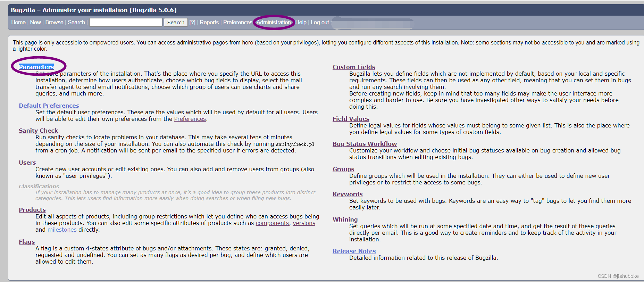Viewport: 644px width, 282px height.
Task: Click the Search button
Action: (176, 22)
